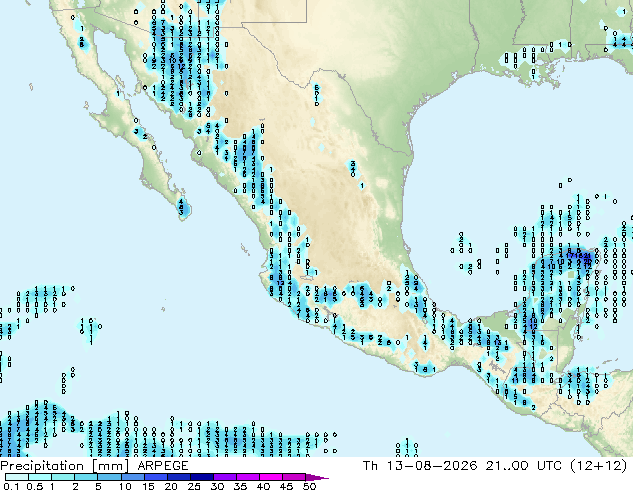Click the above-50 mm arrow at legend end
634x490 pixels.
click(317, 477)
